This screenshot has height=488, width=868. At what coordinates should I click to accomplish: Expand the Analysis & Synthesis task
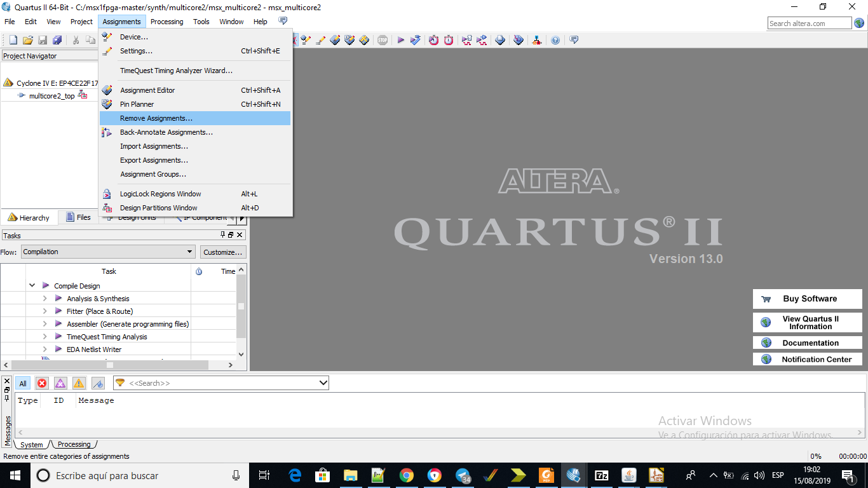coord(44,299)
